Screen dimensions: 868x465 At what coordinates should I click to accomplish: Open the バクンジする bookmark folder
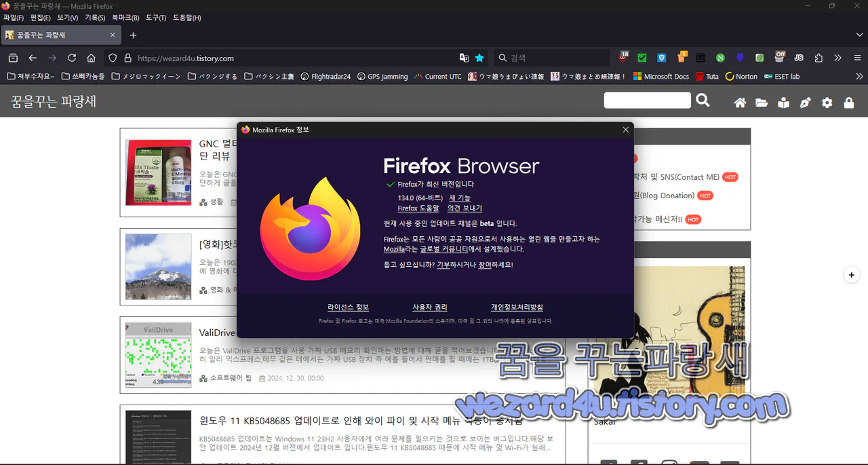coord(213,77)
